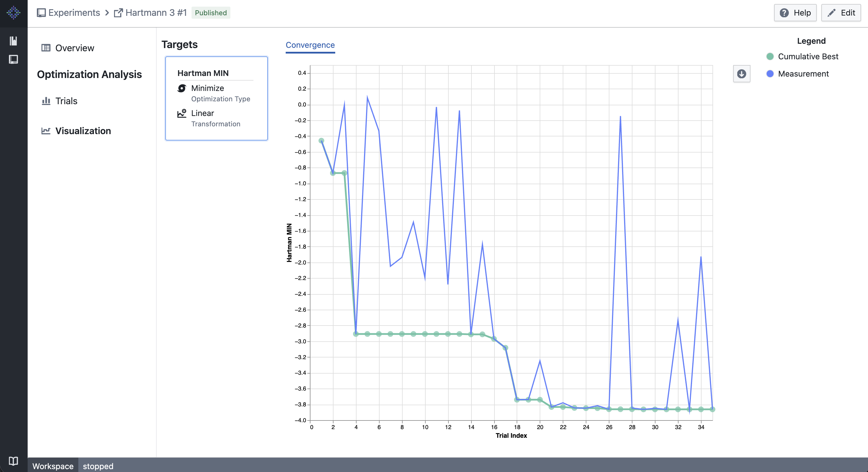This screenshot has width=868, height=472.
Task: Select the Convergence tab
Action: 310,45
